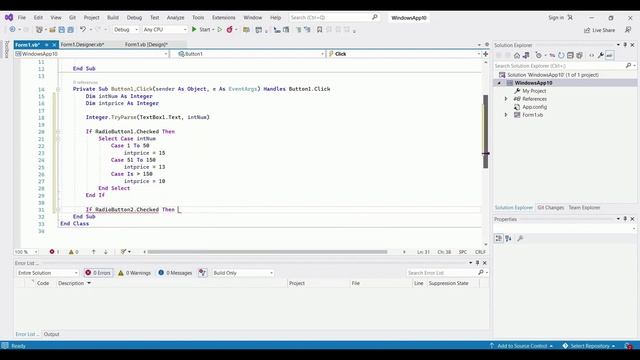The width and height of the screenshot is (640, 360).
Task: Click the Open File folder icon
Action: click(x=52, y=30)
